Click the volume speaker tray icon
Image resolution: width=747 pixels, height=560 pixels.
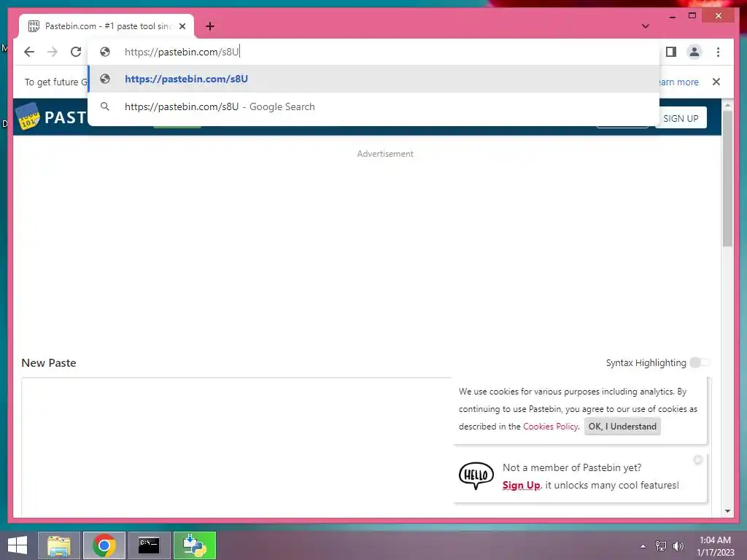pyautogui.click(x=678, y=546)
